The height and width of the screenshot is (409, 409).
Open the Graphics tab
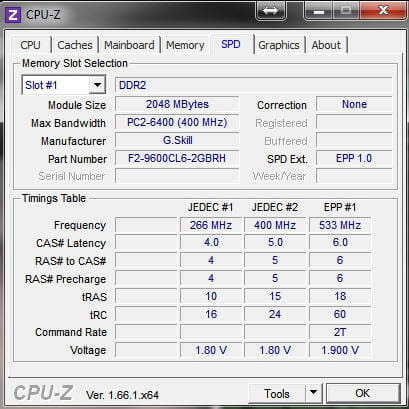(x=279, y=45)
